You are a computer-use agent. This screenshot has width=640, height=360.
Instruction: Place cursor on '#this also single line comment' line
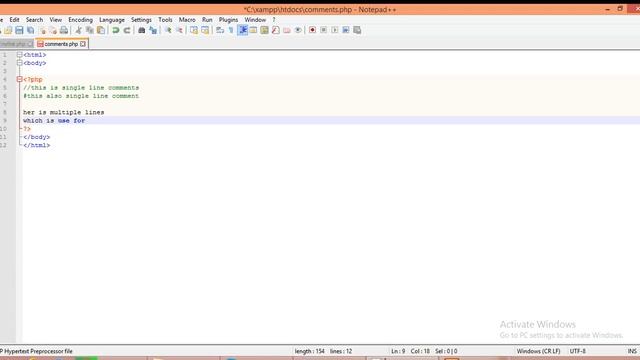[81, 96]
